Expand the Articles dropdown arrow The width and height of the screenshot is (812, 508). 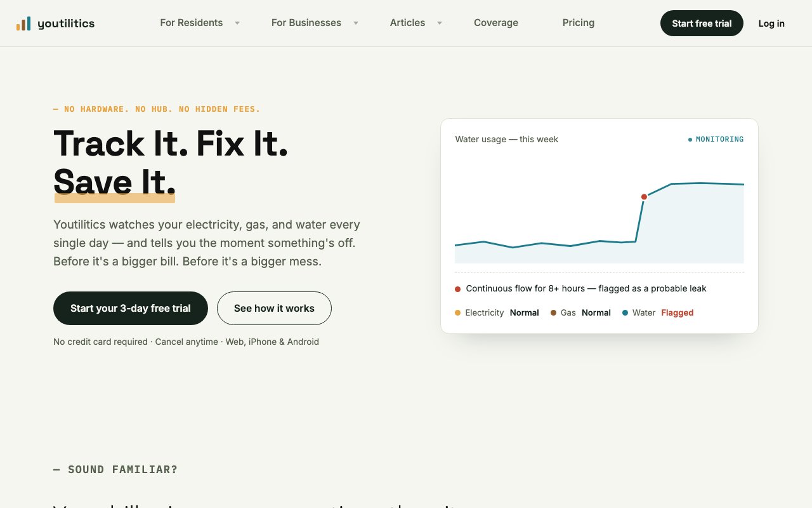point(440,23)
